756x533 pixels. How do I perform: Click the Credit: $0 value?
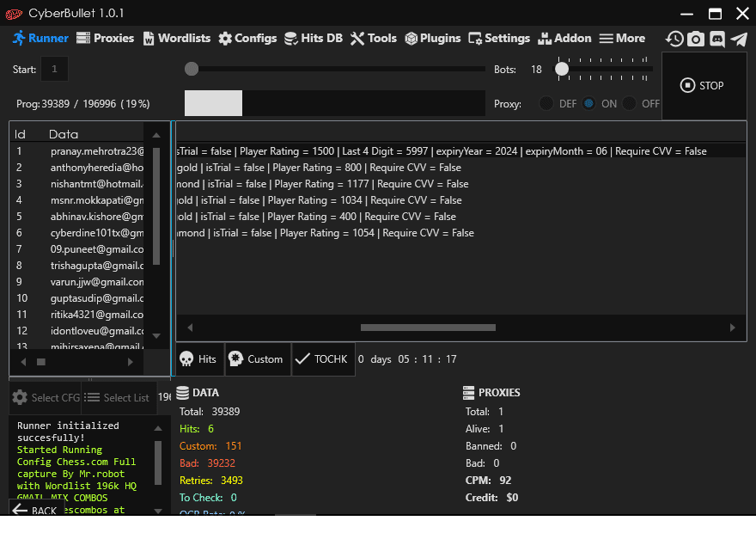click(491, 497)
